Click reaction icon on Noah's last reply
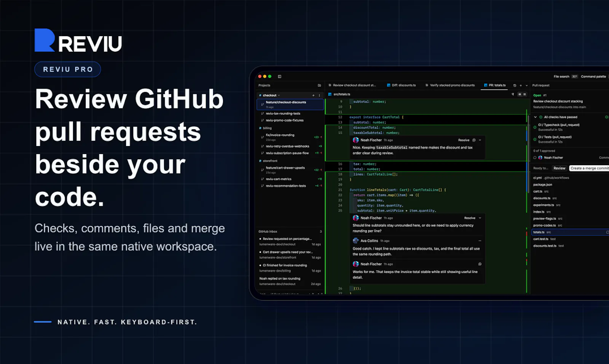 [x=480, y=264]
